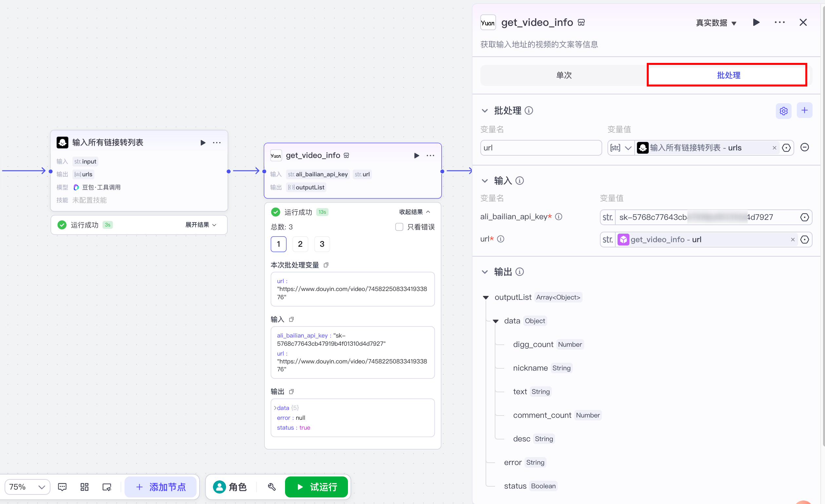Click the grid layout icon in bottom toolbar

click(85, 487)
